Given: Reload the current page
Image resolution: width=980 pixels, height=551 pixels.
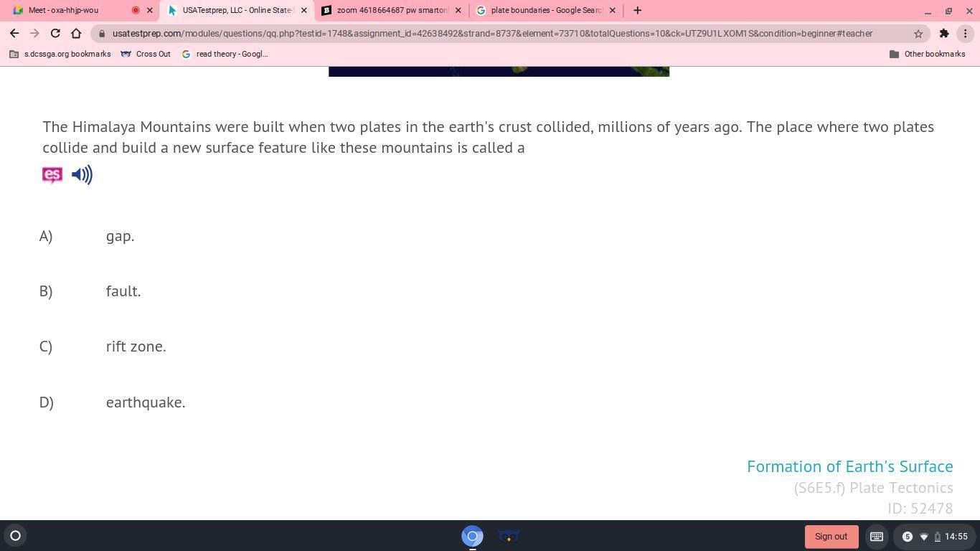Looking at the screenshot, I should click(x=55, y=33).
